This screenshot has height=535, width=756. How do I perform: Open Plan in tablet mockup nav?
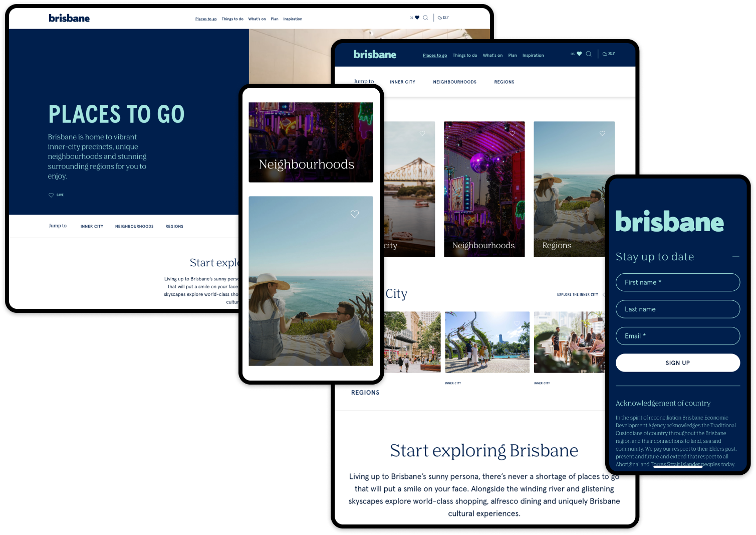click(x=513, y=55)
